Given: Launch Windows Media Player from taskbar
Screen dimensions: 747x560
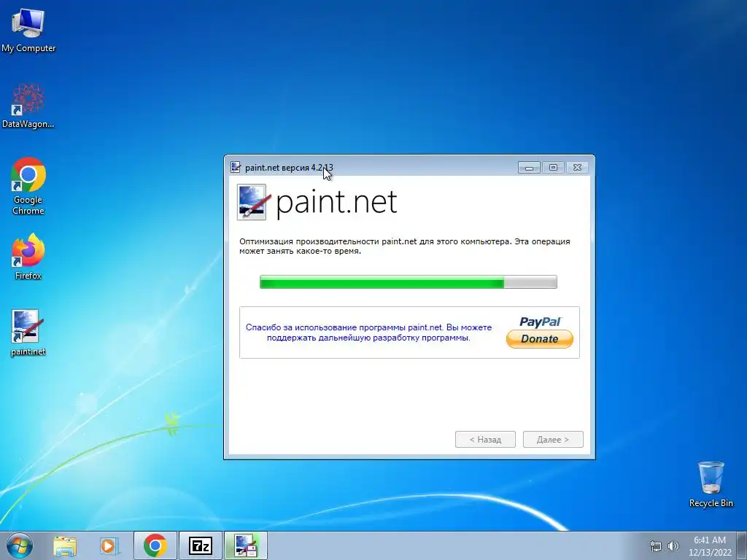Looking at the screenshot, I should [x=109, y=545].
